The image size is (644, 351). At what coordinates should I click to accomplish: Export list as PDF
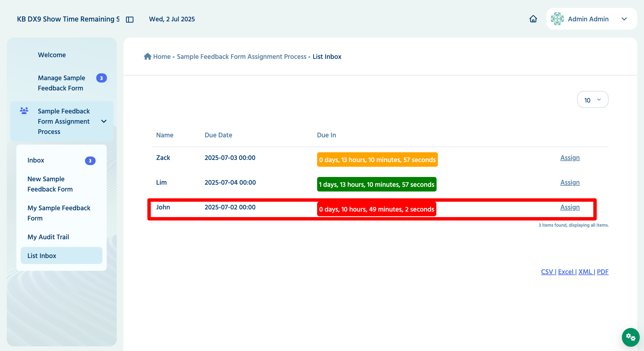pos(602,272)
